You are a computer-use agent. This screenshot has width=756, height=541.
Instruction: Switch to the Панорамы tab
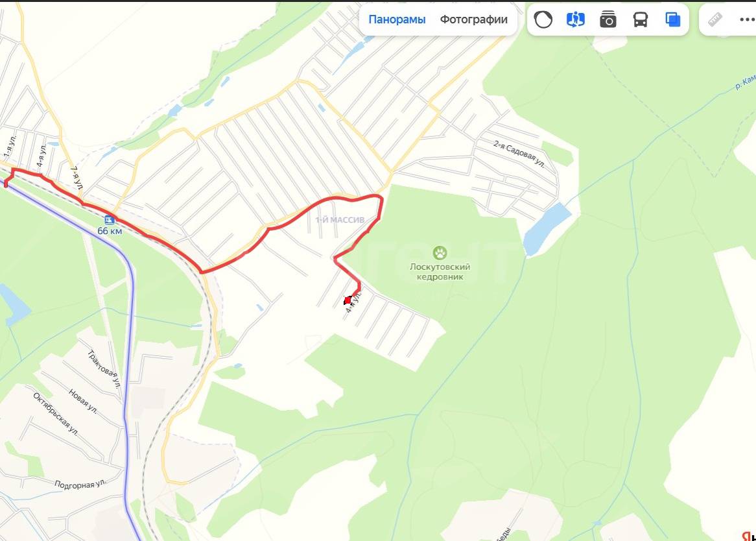click(x=397, y=19)
